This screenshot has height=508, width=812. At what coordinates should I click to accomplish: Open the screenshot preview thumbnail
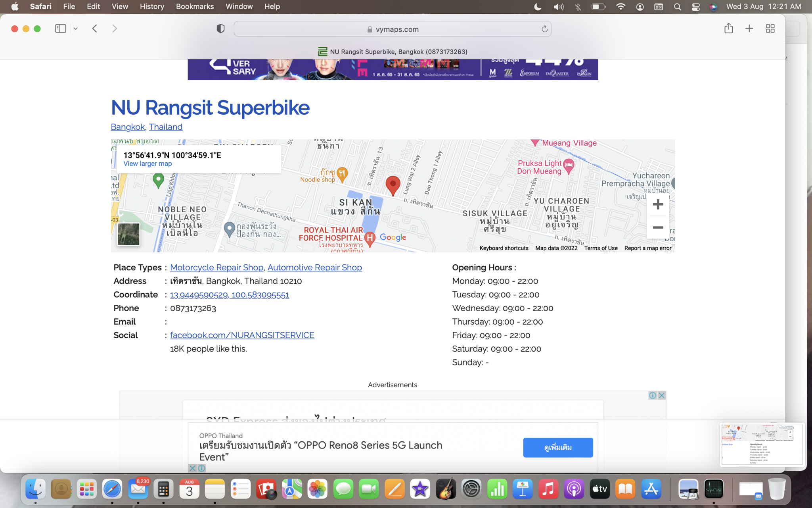(762, 444)
